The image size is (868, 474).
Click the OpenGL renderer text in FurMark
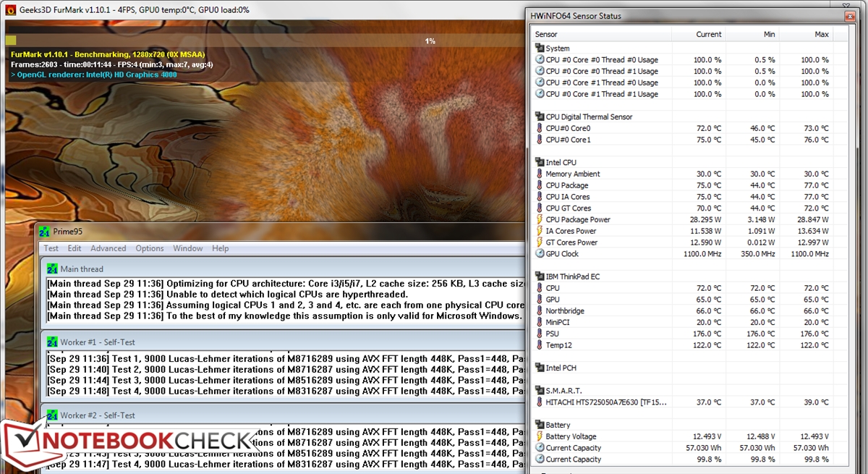(95, 75)
